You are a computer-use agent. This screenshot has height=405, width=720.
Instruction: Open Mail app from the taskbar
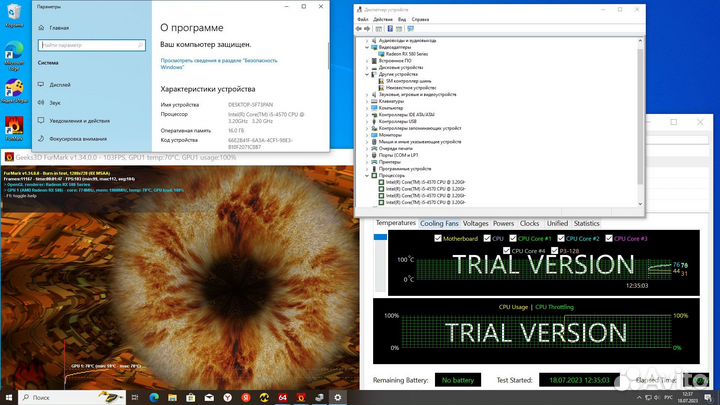tap(209, 398)
